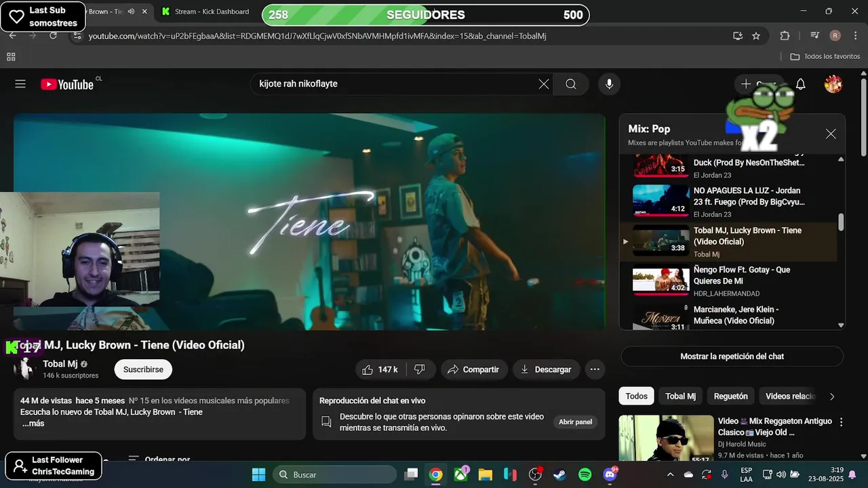
Task: Open media controls icon in toolbar
Action: tap(815, 36)
